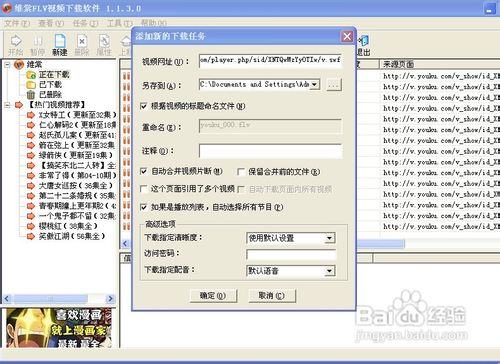The image size is (500, 364).
Task: Open the 工具 menu
Action: pyautogui.click(x=120, y=23)
